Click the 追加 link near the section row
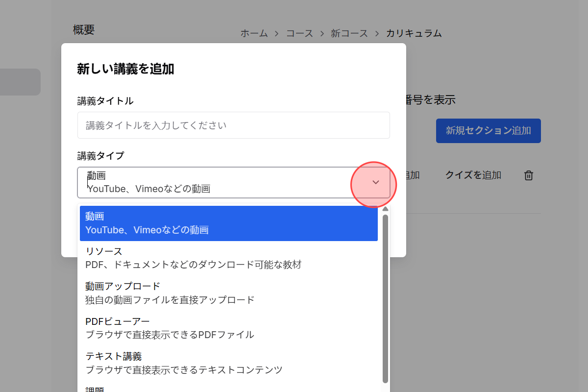Image resolution: width=588 pixels, height=392 pixels. pos(412,175)
